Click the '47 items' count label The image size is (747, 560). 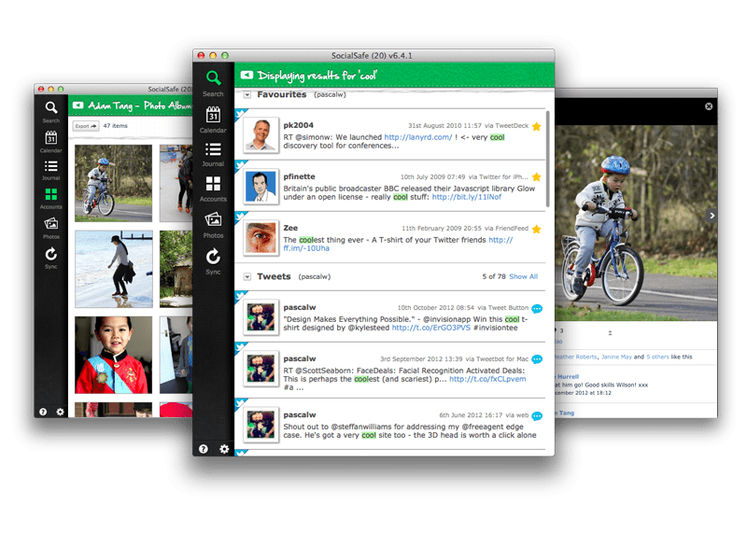[115, 126]
